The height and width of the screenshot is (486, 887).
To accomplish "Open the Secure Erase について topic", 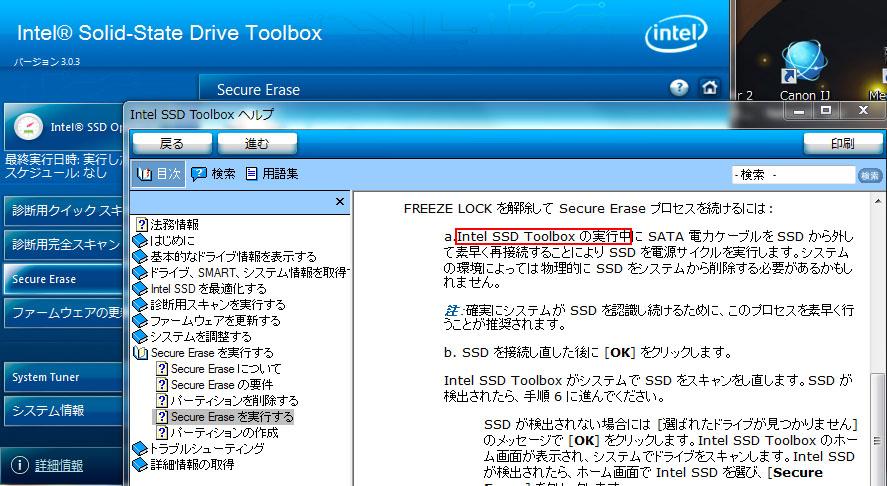I will (226, 369).
